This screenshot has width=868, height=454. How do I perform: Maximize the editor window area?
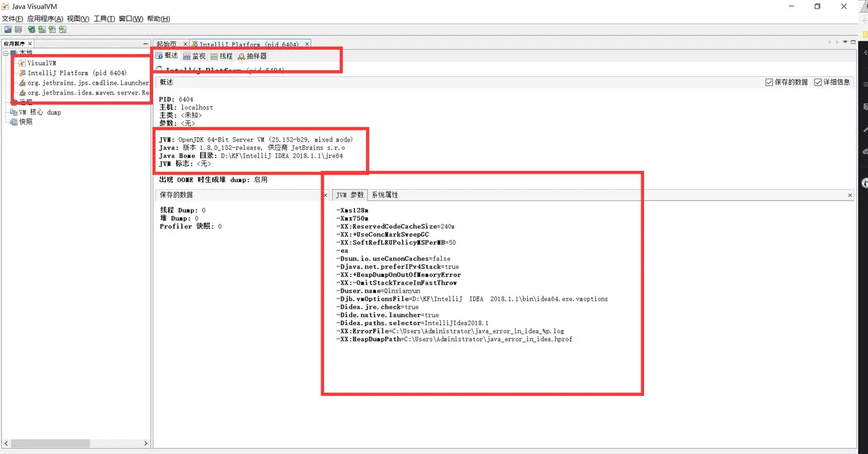pos(853,42)
